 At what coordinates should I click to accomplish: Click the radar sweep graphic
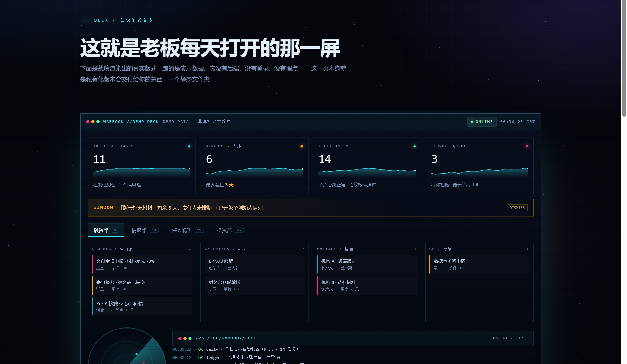click(x=127, y=346)
